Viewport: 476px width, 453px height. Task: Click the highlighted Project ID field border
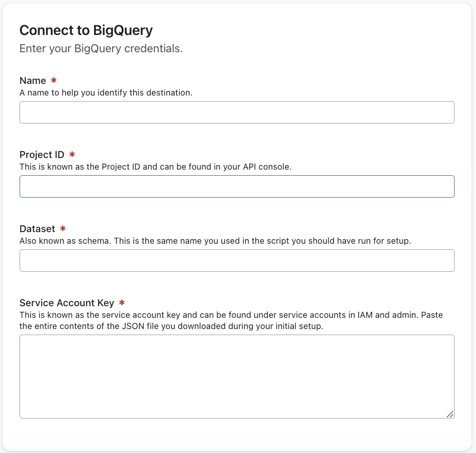coord(237,176)
